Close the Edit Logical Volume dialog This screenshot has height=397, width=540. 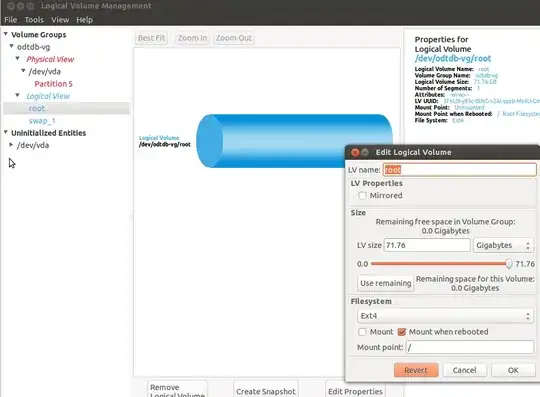tap(355, 152)
